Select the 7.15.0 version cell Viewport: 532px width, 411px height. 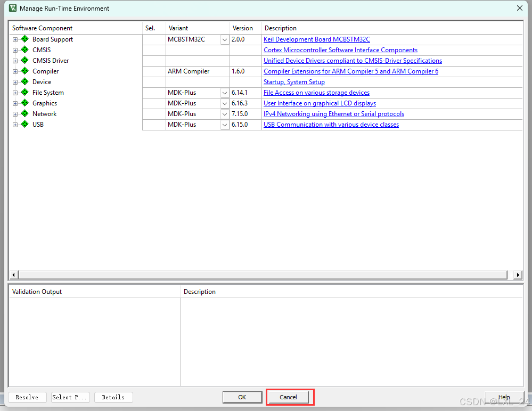(x=245, y=114)
